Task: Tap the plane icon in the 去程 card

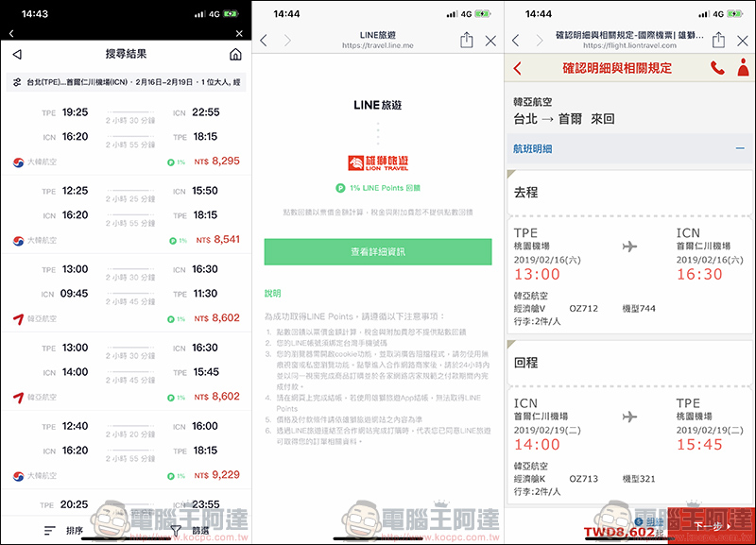Action: [x=629, y=247]
